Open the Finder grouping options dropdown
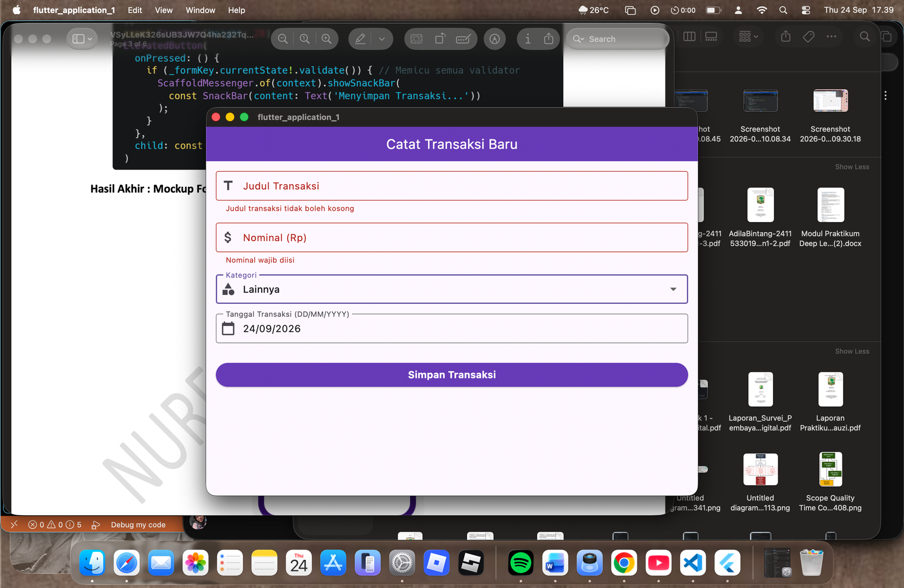Screen dimensions: 904x588 click(749, 37)
